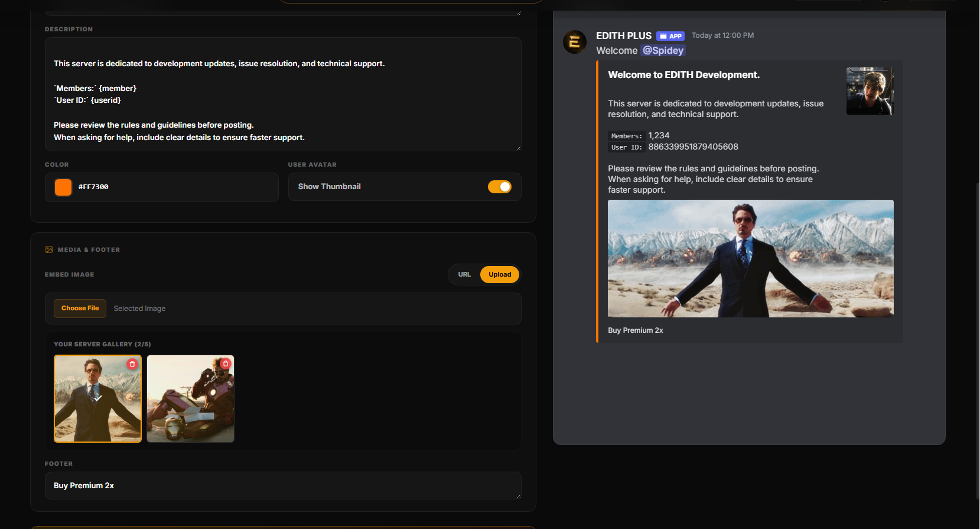Click the APP badge next to EDITH PLUS
The image size is (980, 529).
pos(670,36)
